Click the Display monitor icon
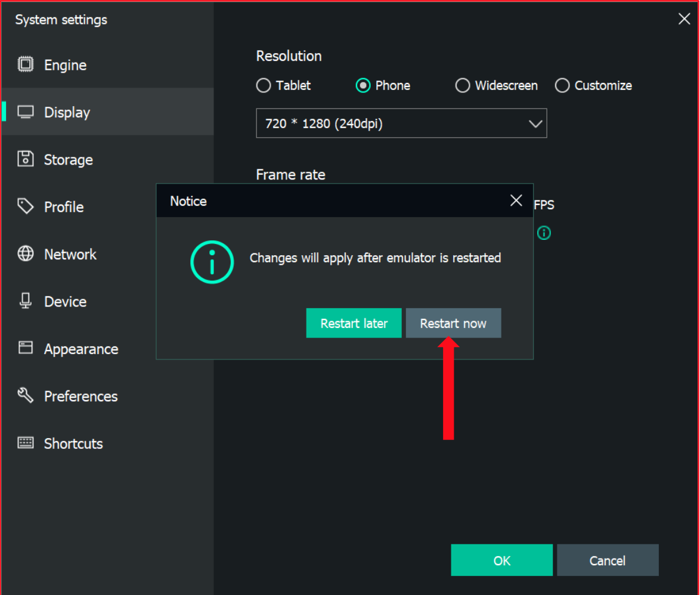 click(x=25, y=112)
